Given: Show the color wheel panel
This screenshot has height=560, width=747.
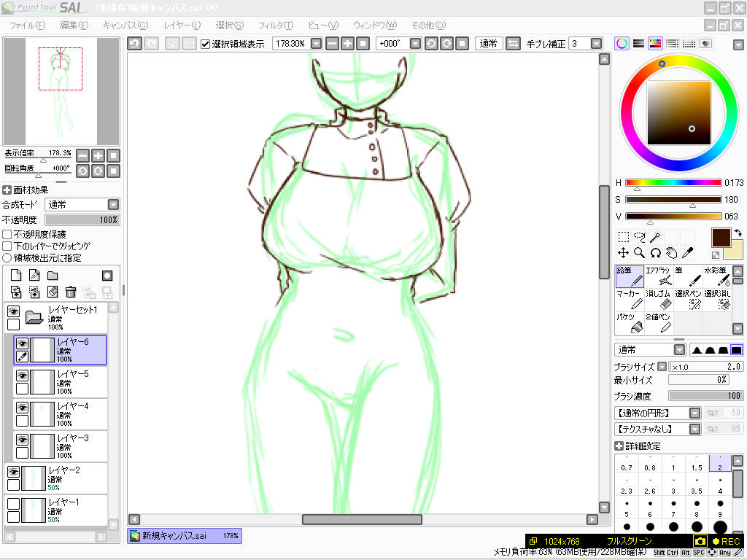Looking at the screenshot, I should click(622, 44).
